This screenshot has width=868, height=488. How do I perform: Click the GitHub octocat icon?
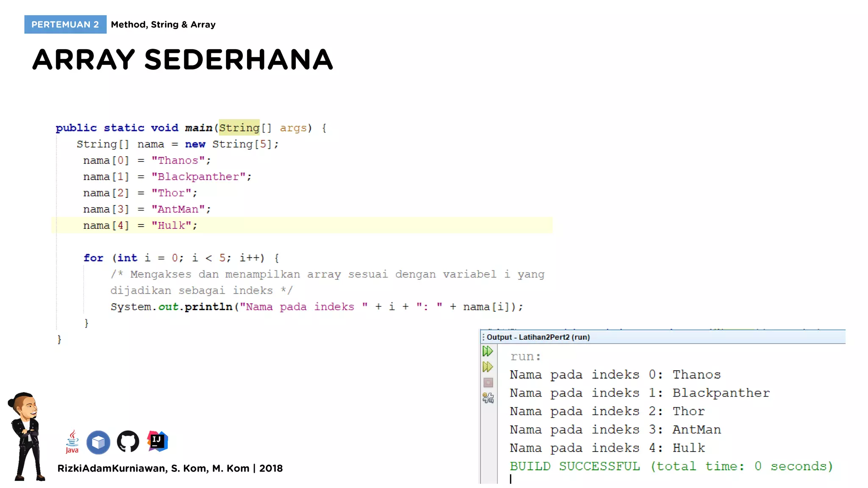(128, 442)
